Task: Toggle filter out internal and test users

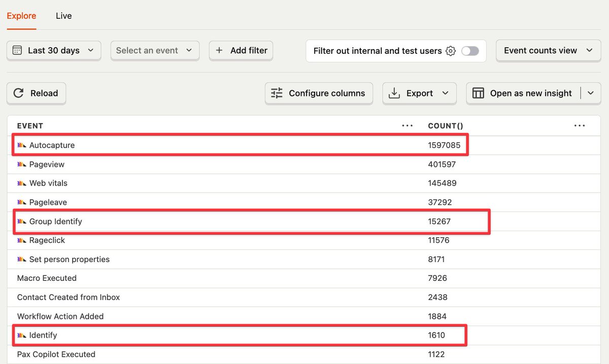Action: (x=470, y=51)
